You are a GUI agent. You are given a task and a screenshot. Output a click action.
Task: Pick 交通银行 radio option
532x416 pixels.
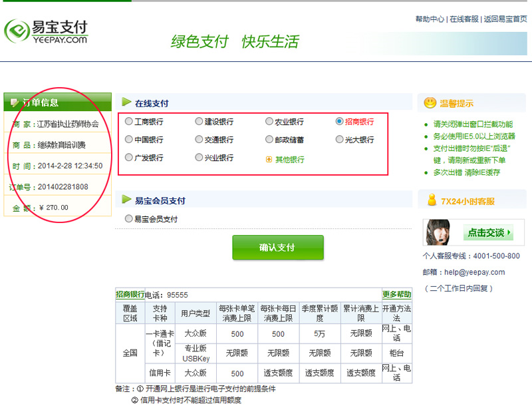(199, 139)
